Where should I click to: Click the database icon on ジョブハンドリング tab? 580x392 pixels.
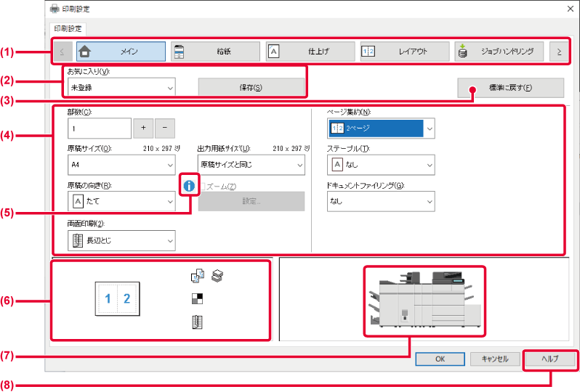point(462,52)
